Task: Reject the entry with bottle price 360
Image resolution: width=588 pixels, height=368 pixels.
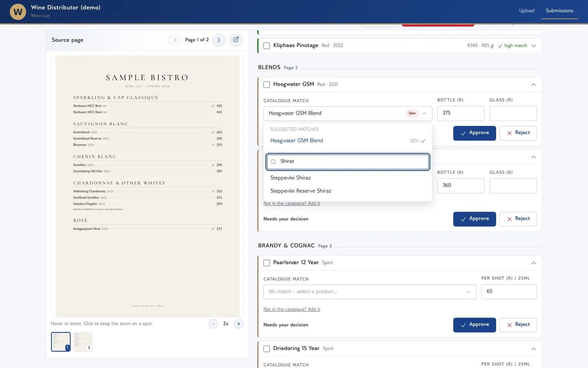Action: 518,219
